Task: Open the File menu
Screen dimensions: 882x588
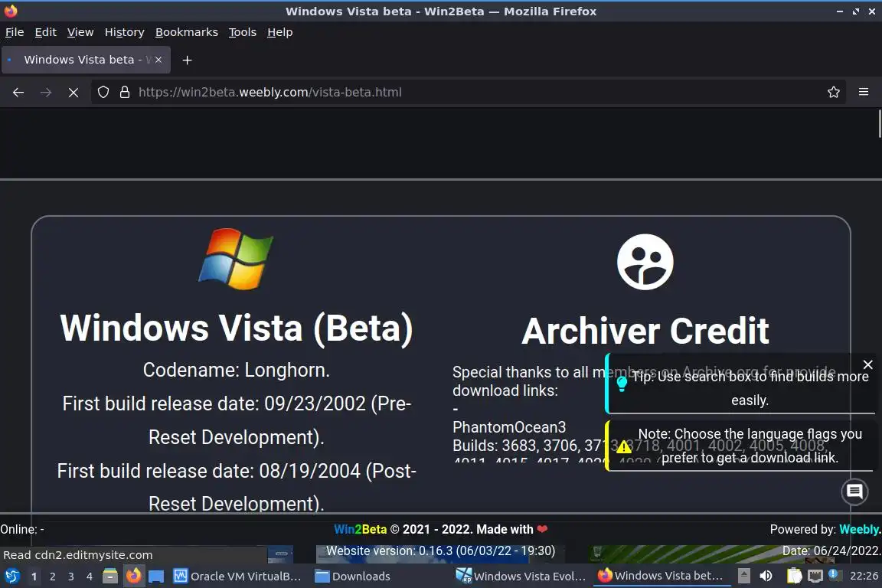Action: pyautogui.click(x=15, y=32)
